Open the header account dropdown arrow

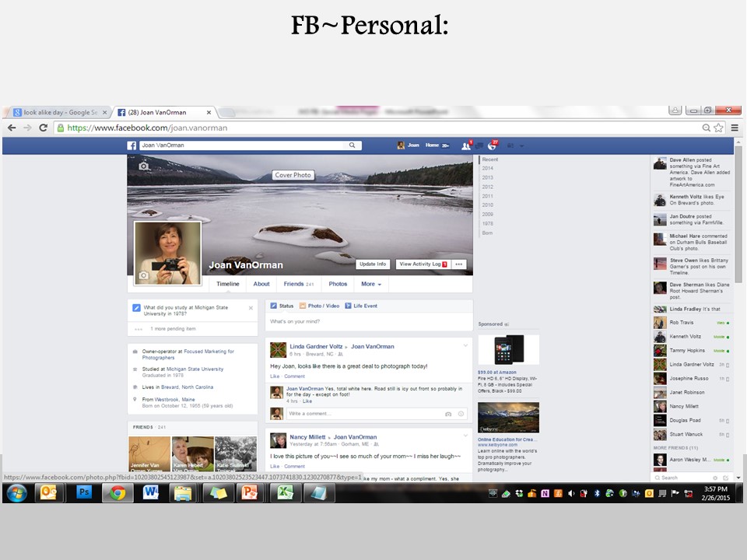(x=521, y=145)
